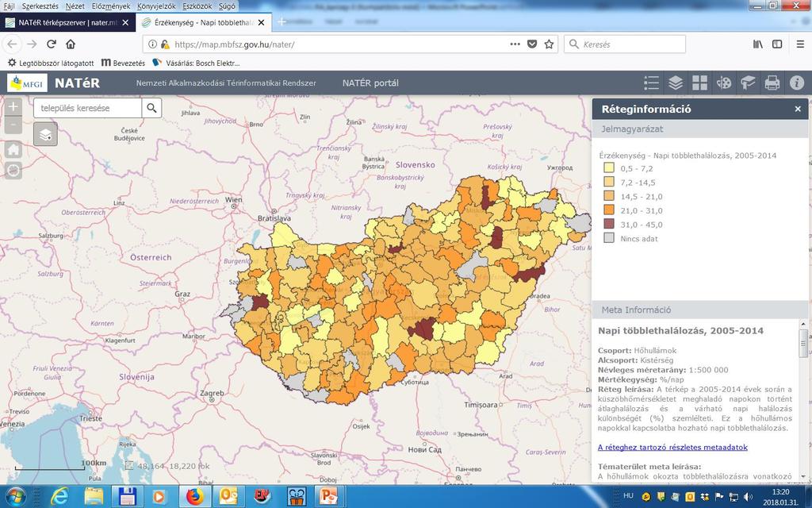Viewport: 812px width, 508px height.
Task: Open the add layer button under search box
Action: tap(45, 134)
